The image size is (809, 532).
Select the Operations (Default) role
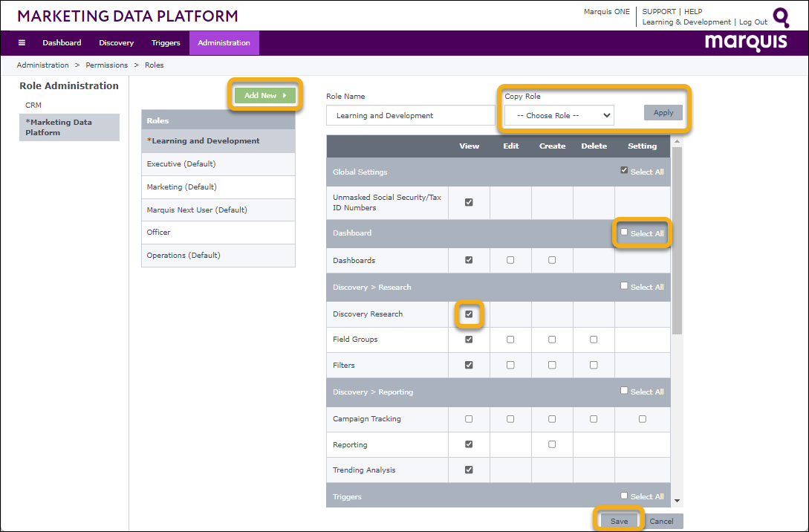click(x=218, y=256)
